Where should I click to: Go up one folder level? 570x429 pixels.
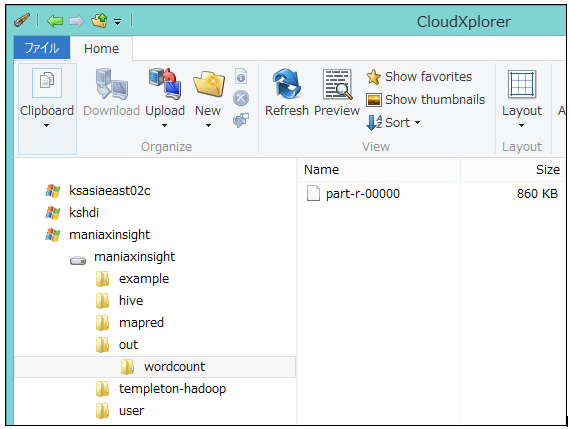coord(99,20)
